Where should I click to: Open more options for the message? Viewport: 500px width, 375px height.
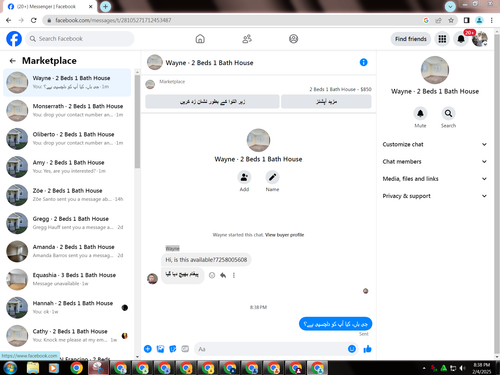click(234, 275)
